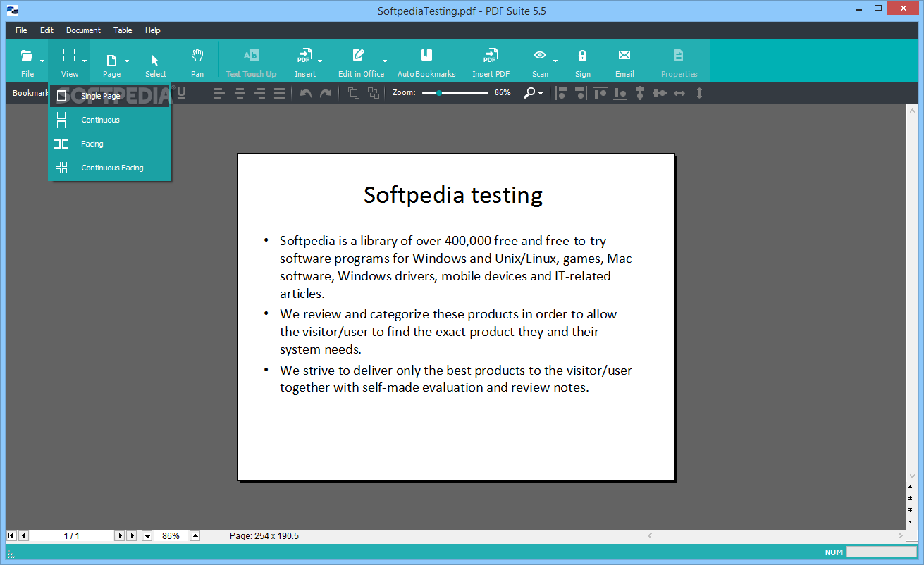This screenshot has height=565, width=924.
Task: Click the document title 'Softpedia testing'
Action: coord(453,194)
